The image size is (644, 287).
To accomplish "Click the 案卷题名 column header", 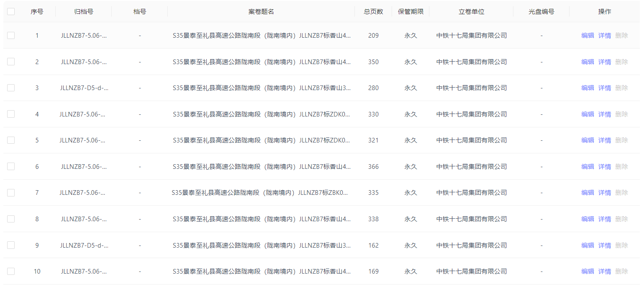I will point(262,12).
